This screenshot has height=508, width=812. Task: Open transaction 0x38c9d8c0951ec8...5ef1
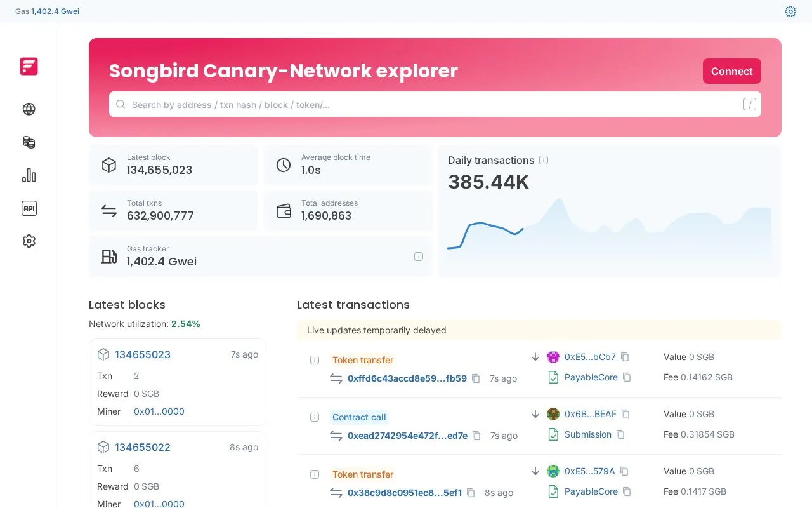tap(405, 493)
